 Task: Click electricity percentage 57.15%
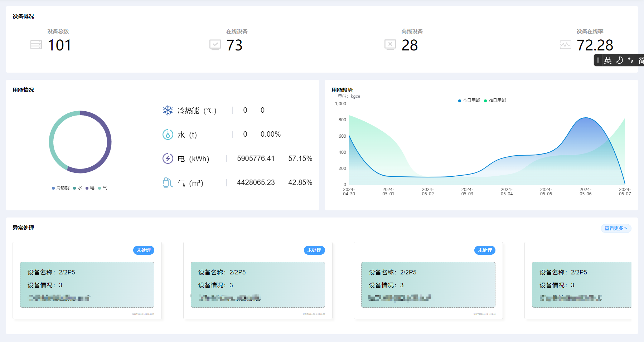(x=300, y=158)
